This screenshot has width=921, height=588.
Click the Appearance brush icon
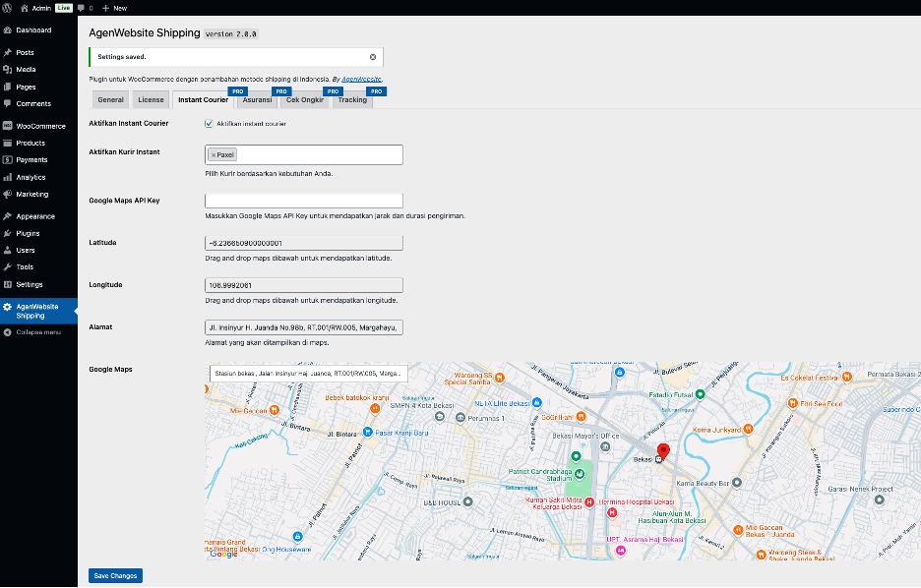[7, 216]
